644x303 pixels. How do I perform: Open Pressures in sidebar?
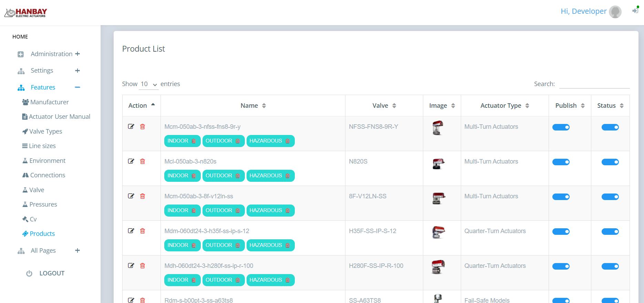coord(40,205)
